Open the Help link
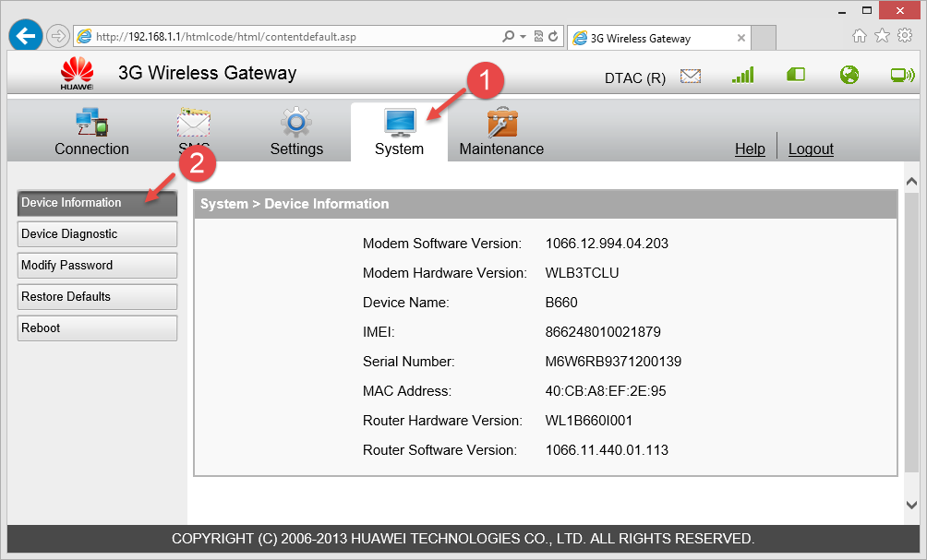 [x=750, y=149]
